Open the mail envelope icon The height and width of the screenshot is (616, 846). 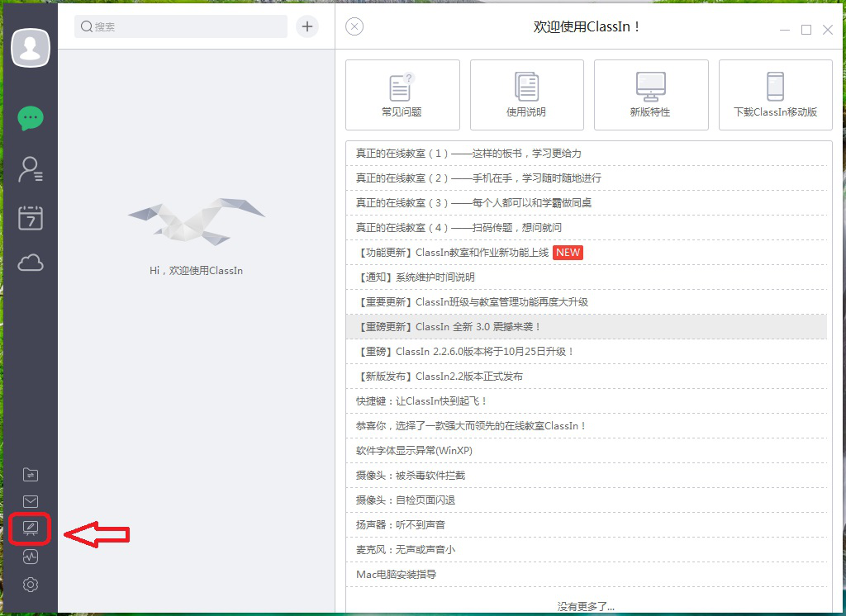tap(31, 502)
